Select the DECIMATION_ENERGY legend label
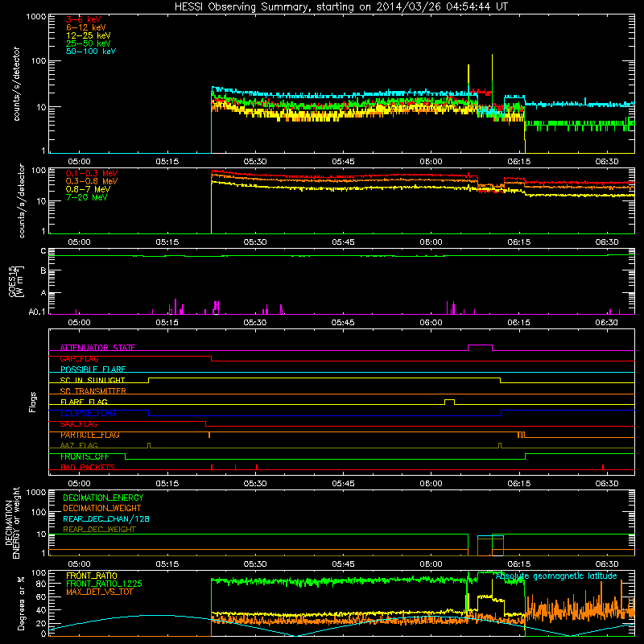This screenshot has height=644, width=644. pos(103,497)
